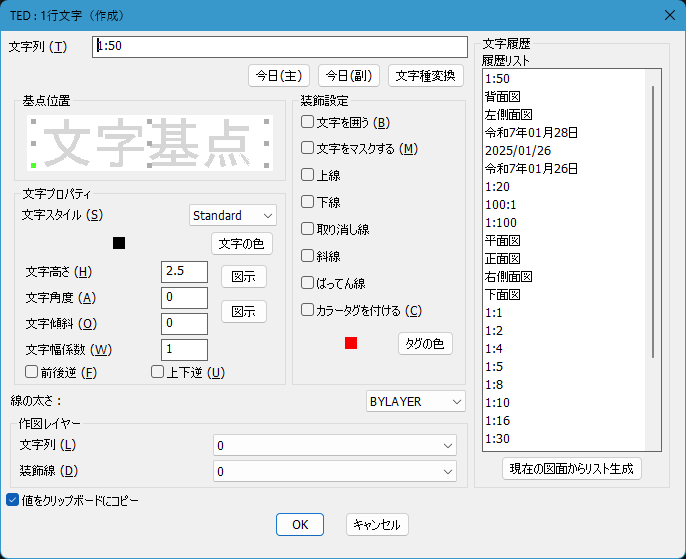Toggle the 前後逆 checkbox
686x559 pixels.
[x=32, y=372]
